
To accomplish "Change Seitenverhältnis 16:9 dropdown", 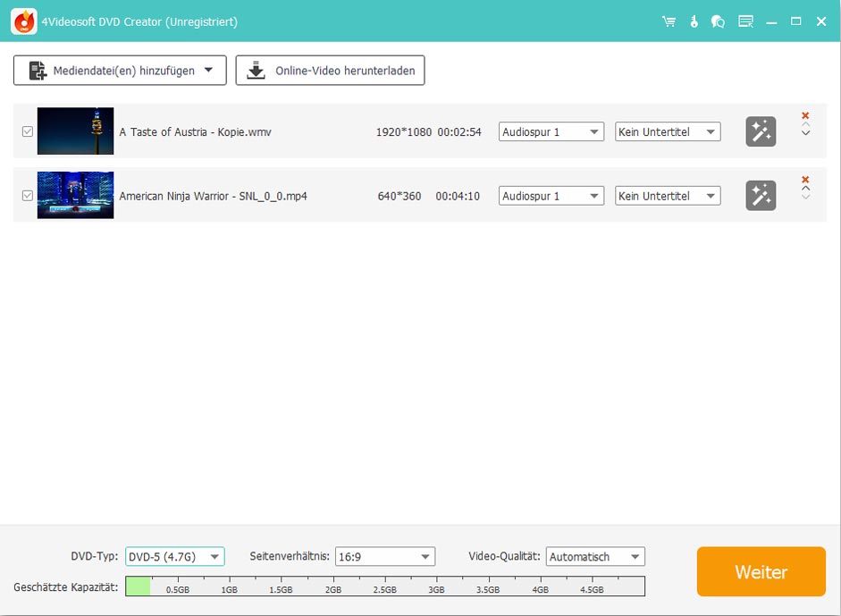I will point(385,556).
